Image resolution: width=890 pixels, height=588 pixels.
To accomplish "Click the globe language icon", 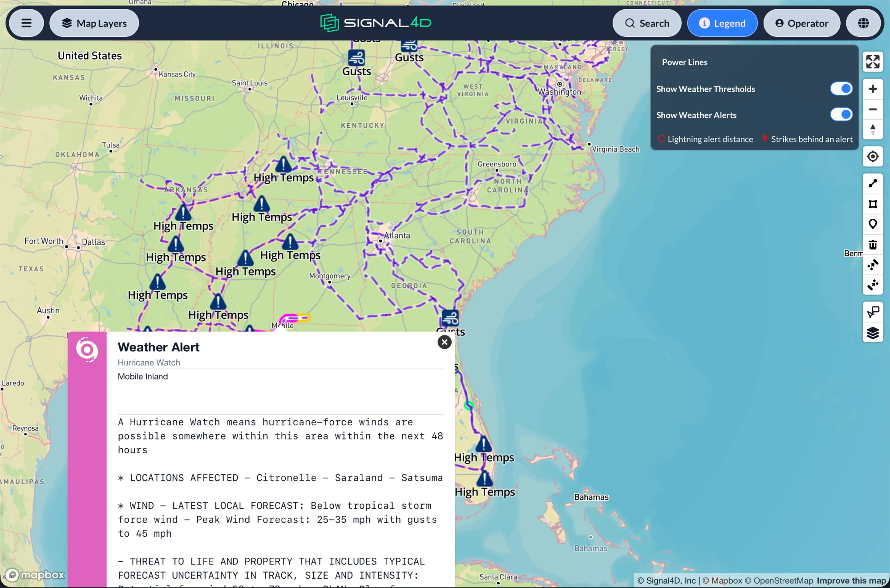I will click(x=863, y=23).
